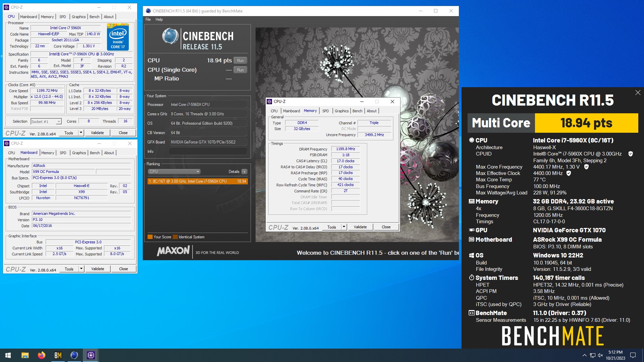Open Tools dropdown arrow in top CPU-Z
The image size is (644, 362).
[x=81, y=133]
